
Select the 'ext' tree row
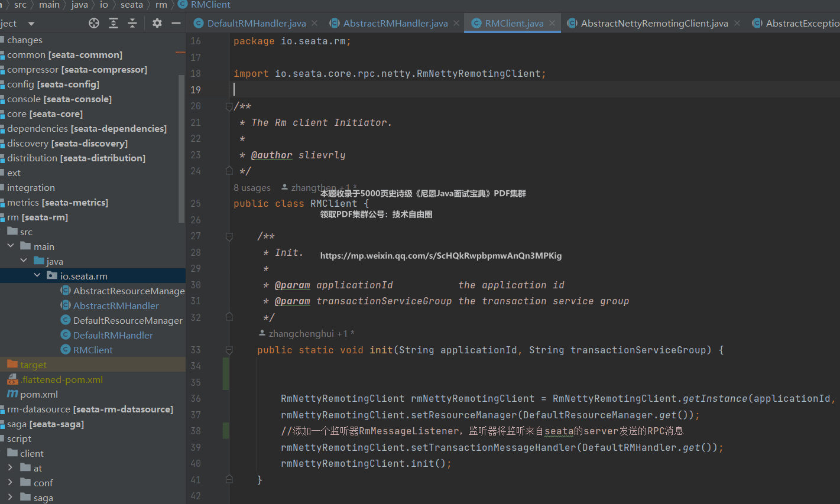(92, 173)
